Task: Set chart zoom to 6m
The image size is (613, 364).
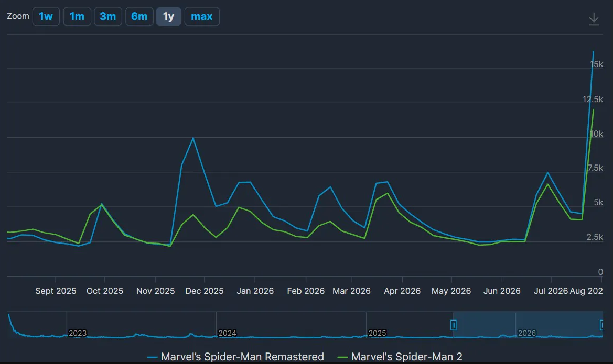Action: click(139, 16)
